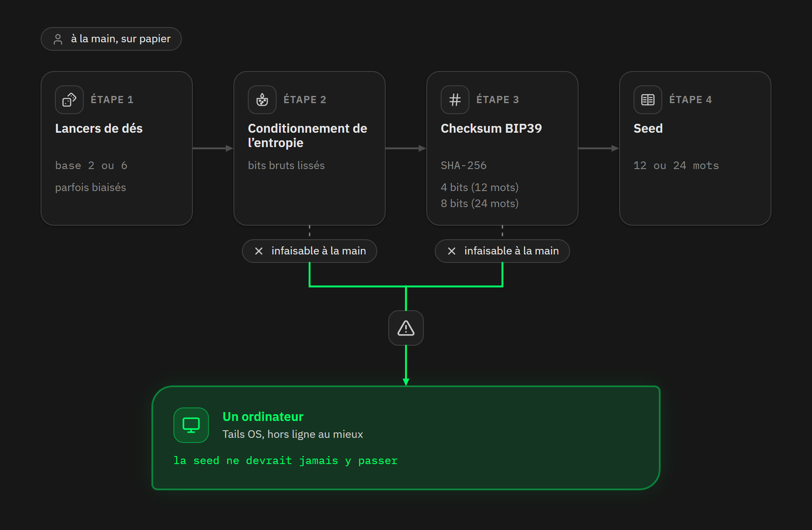This screenshot has width=812, height=530.
Task: Click 'la seed ne devrait jamais y passer'
Action: tap(285, 461)
